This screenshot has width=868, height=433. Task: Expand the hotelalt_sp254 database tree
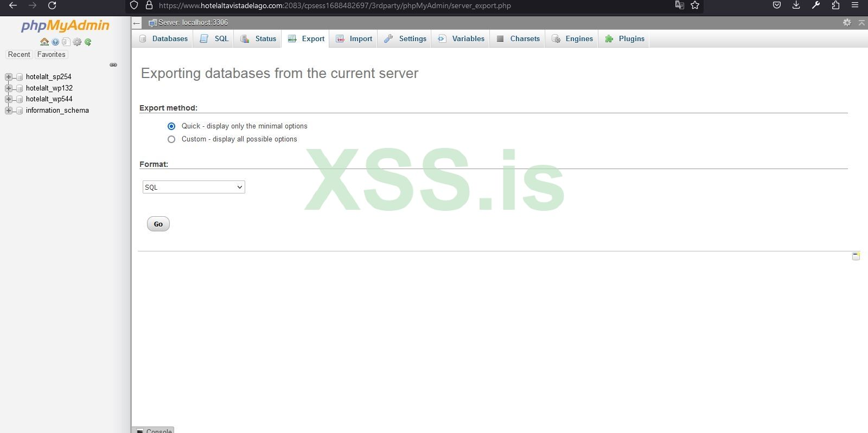[9, 77]
